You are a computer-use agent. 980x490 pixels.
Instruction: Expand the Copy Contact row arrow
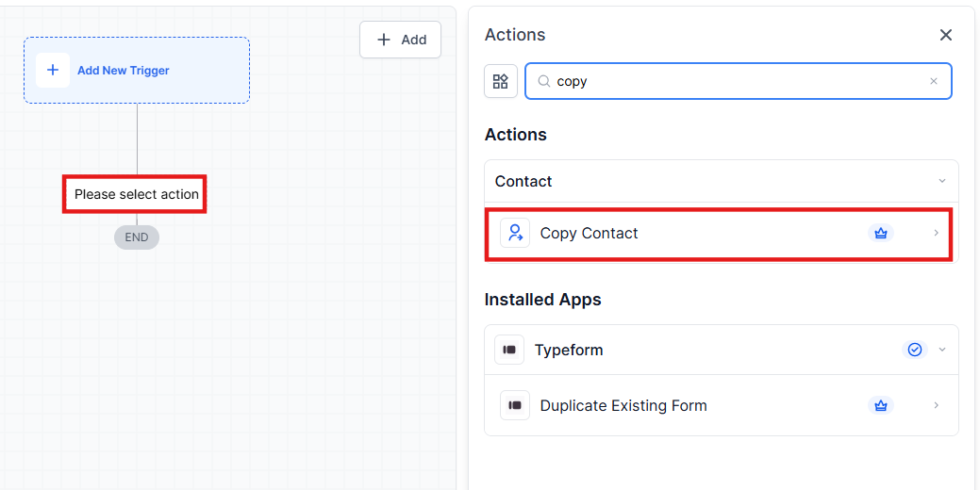point(936,234)
